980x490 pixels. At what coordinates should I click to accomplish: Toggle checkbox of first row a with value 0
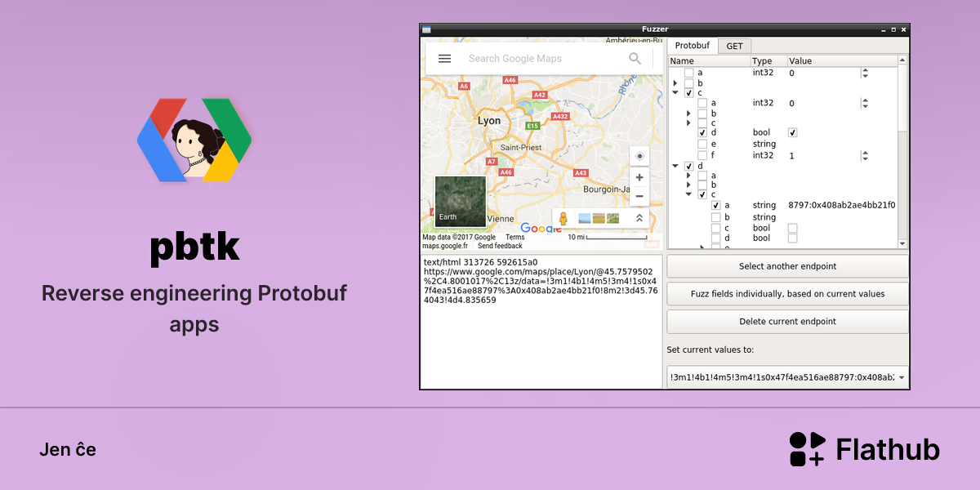688,73
